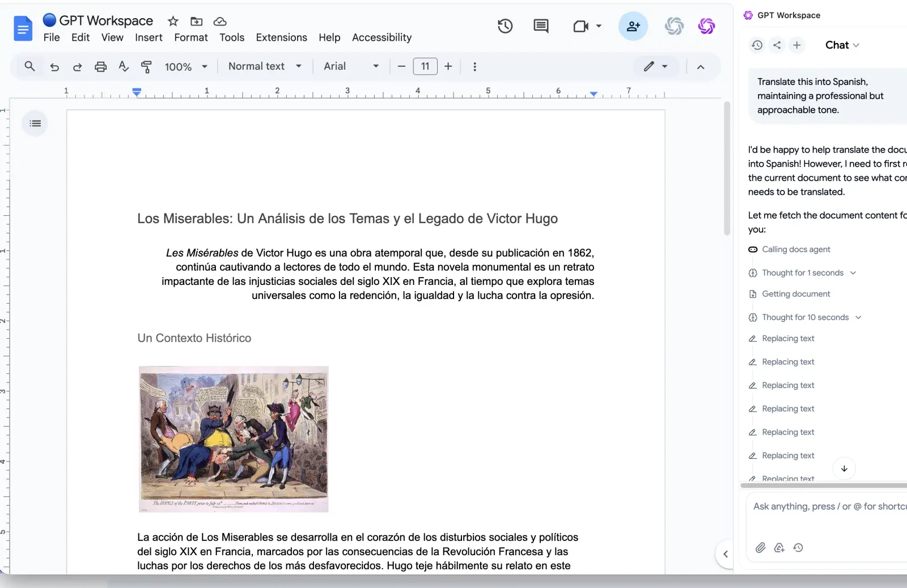Print the document

point(100,66)
